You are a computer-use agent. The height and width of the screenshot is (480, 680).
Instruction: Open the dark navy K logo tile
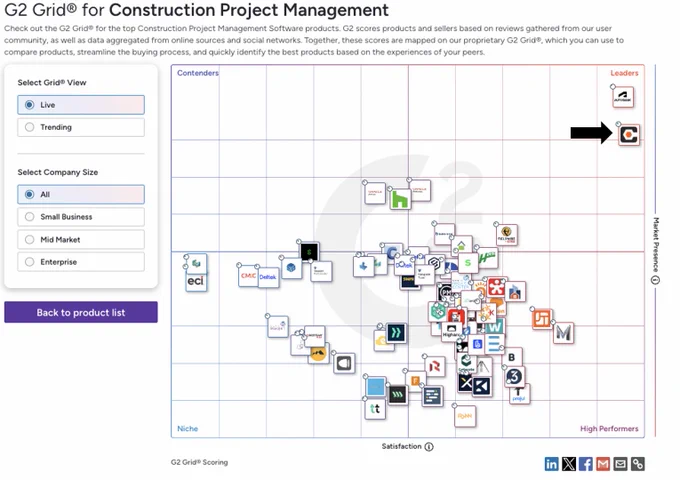pyautogui.click(x=482, y=385)
